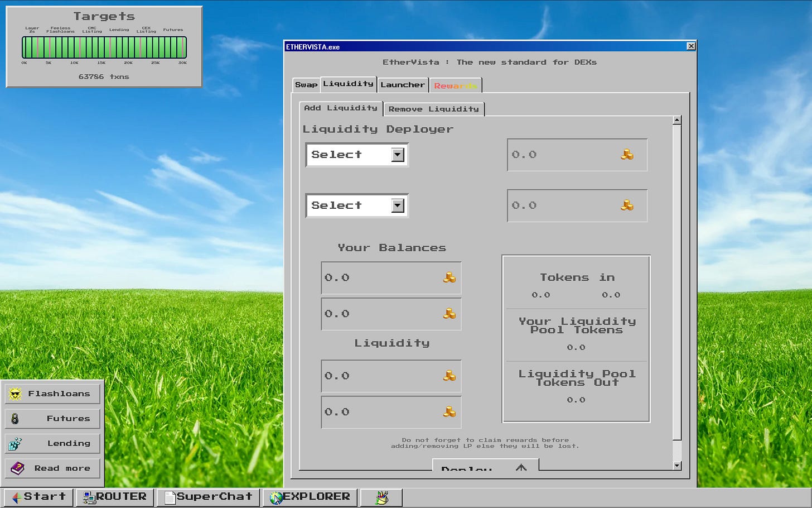Click the first token amount input field
The image size is (812, 508).
click(x=577, y=155)
